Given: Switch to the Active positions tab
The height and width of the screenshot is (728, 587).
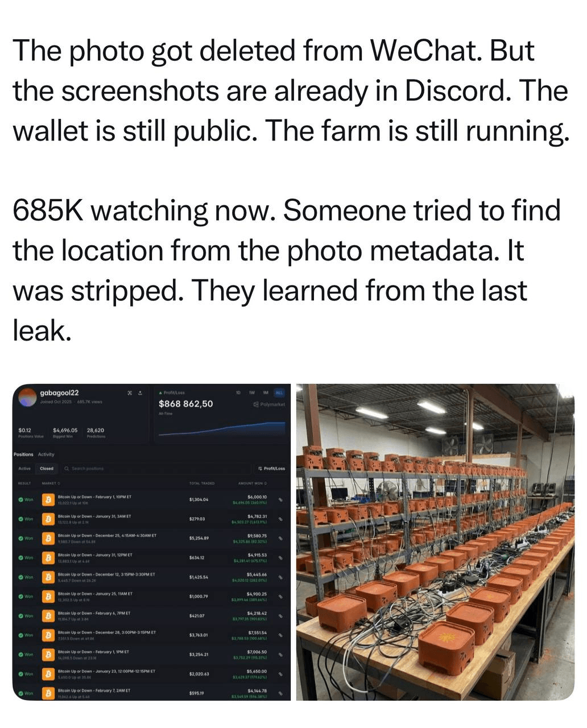Looking at the screenshot, I should (x=24, y=468).
